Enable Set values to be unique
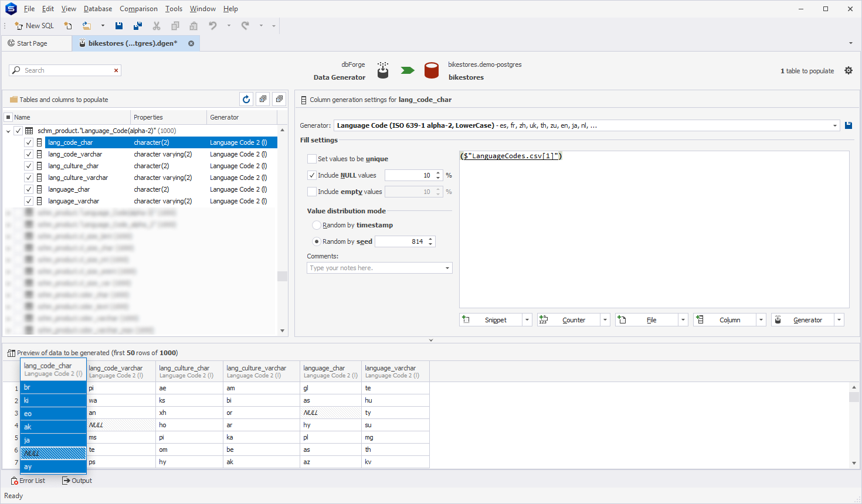The height and width of the screenshot is (504, 862). tap(312, 159)
